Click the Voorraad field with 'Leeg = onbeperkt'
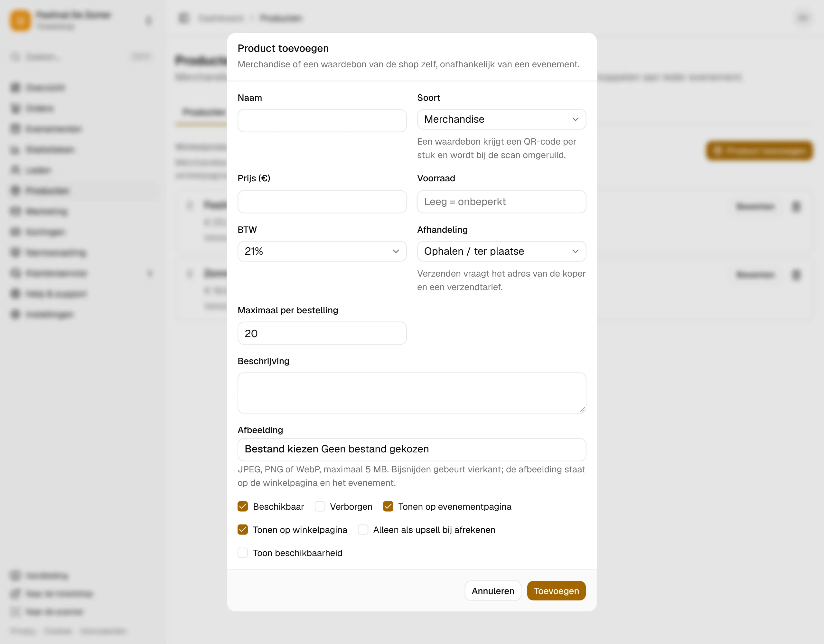The height and width of the screenshot is (644, 824). point(501,202)
